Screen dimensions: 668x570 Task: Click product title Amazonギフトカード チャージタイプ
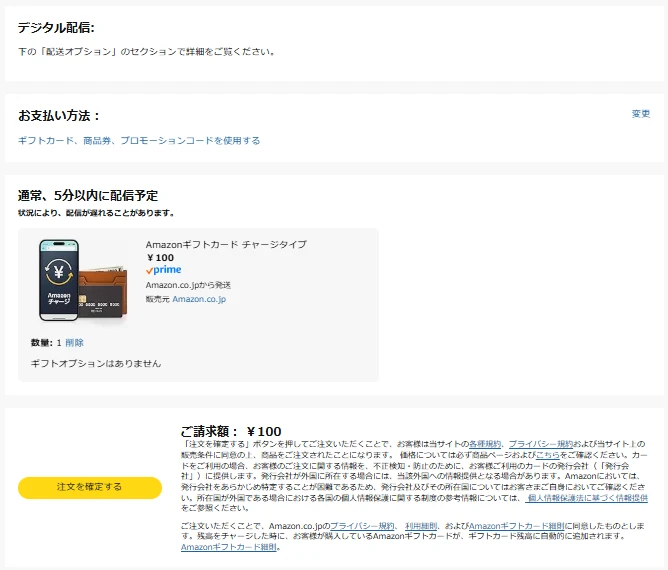pos(226,245)
